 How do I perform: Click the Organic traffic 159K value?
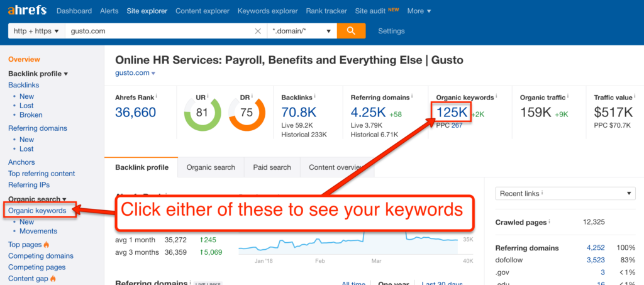(x=535, y=113)
